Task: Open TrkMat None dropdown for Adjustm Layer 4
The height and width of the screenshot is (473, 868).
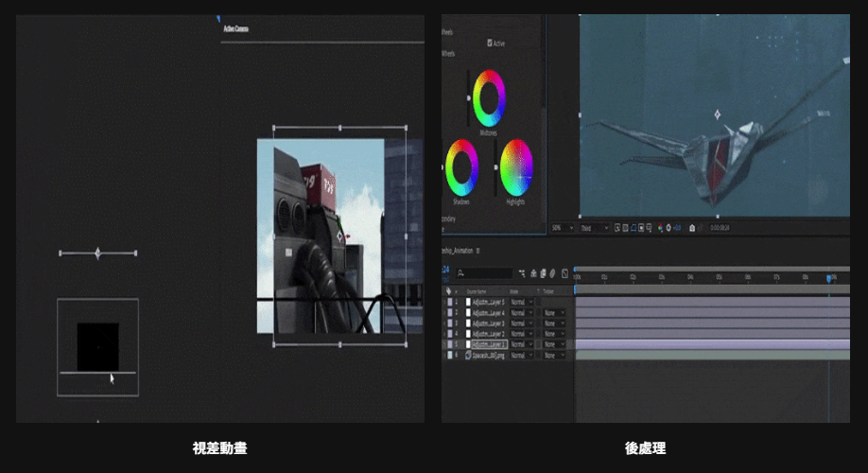Action: pos(554,312)
